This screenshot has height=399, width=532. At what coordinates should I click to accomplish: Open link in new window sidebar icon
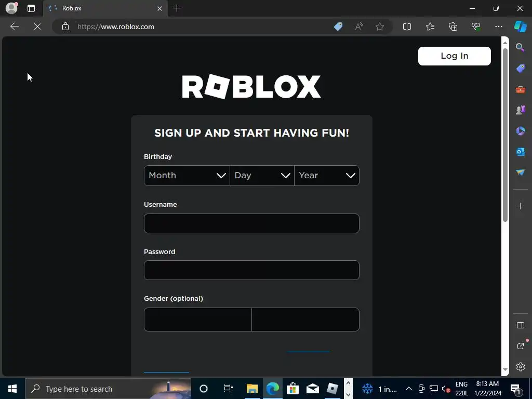coord(520,346)
